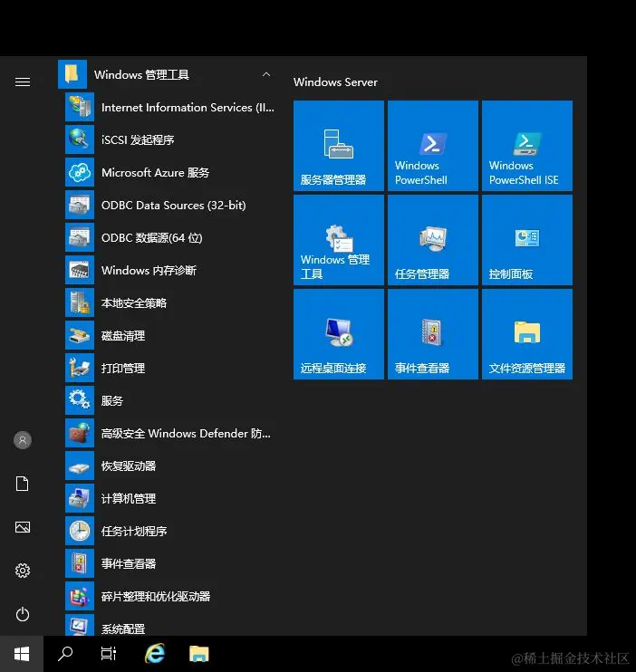The image size is (636, 672).
Task: Open Internet Information Services manager icon
Action: point(80,107)
